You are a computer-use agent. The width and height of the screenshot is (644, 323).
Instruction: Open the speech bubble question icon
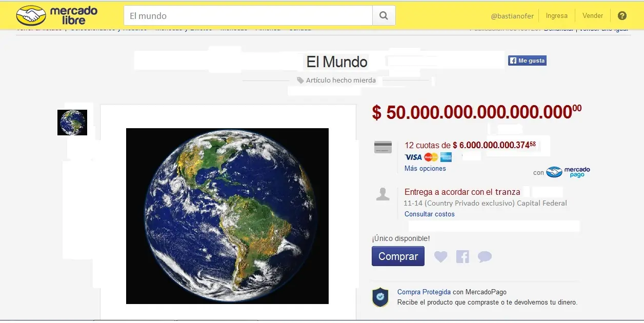485,257
